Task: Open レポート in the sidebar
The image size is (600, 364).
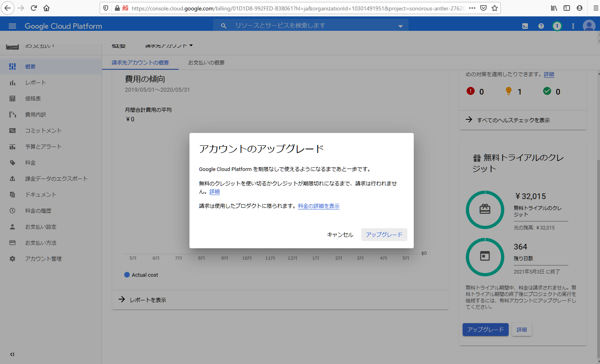Action: tap(51, 82)
